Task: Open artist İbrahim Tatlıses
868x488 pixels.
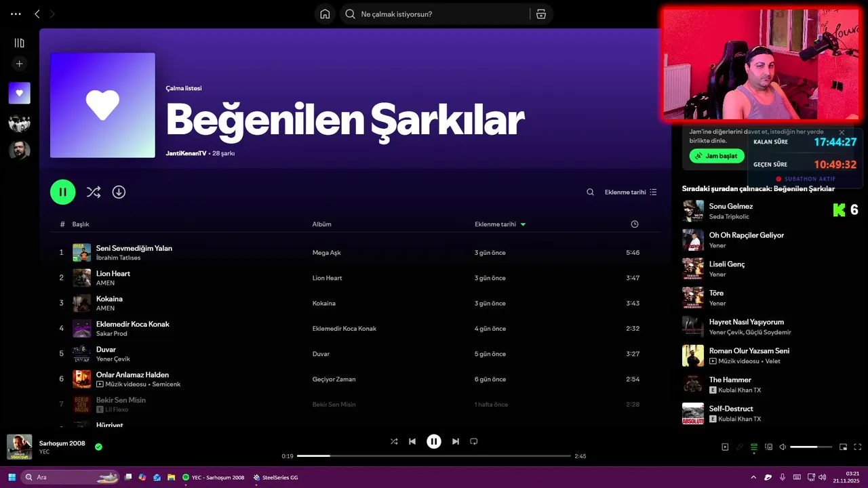Action: [x=119, y=258]
